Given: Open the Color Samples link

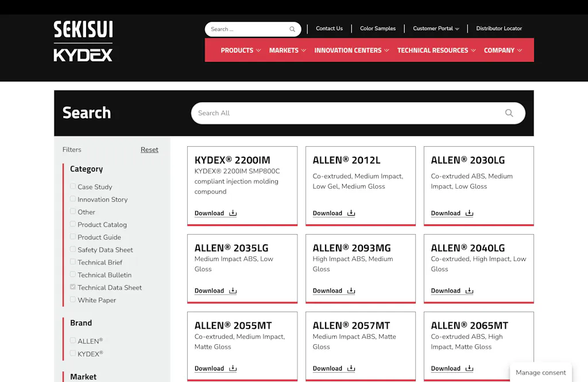Looking at the screenshot, I should click(x=378, y=29).
